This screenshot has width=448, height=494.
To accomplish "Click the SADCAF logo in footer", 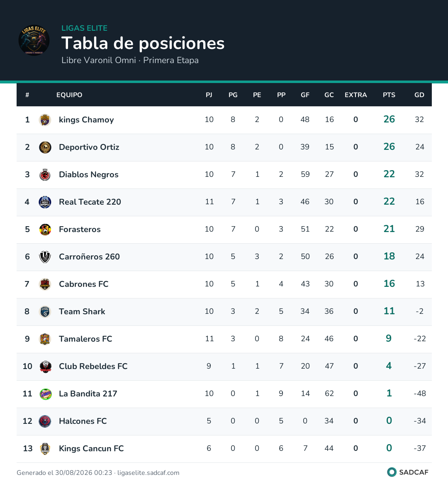I will pos(408,472).
